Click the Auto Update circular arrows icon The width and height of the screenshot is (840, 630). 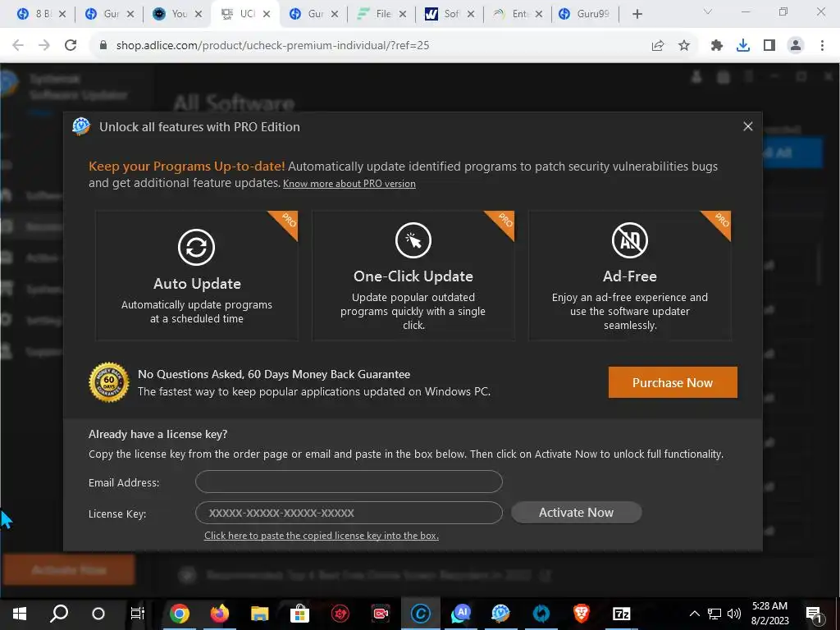(197, 247)
